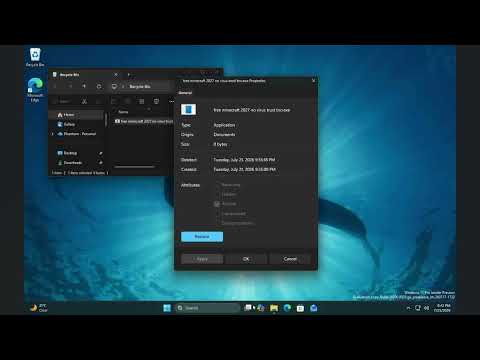Click the Name column header
The width and height of the screenshot is (480, 360).
(123, 112)
